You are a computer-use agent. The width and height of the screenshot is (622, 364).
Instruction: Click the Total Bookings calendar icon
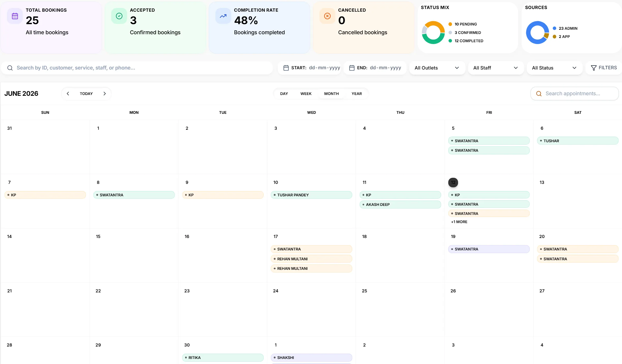point(15,16)
